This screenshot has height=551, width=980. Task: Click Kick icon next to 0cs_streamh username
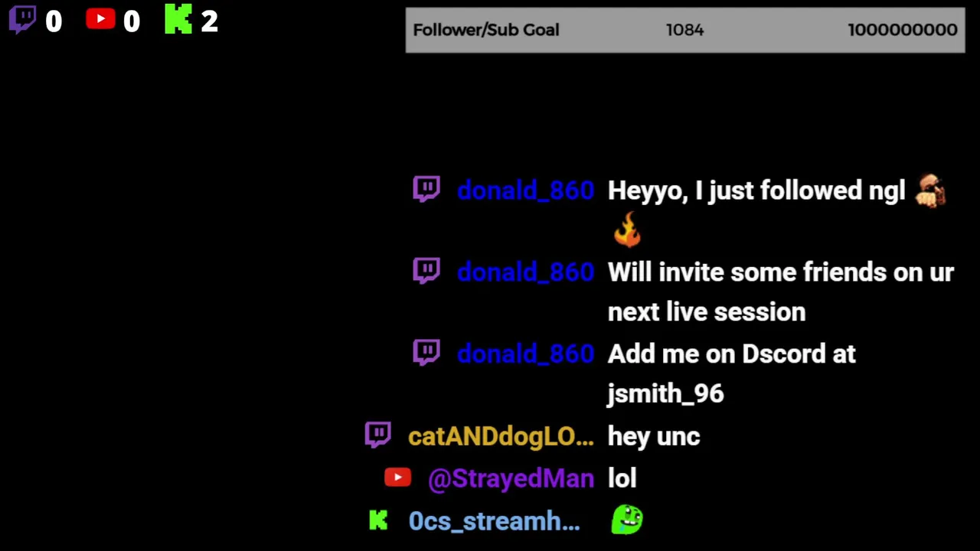point(378,520)
